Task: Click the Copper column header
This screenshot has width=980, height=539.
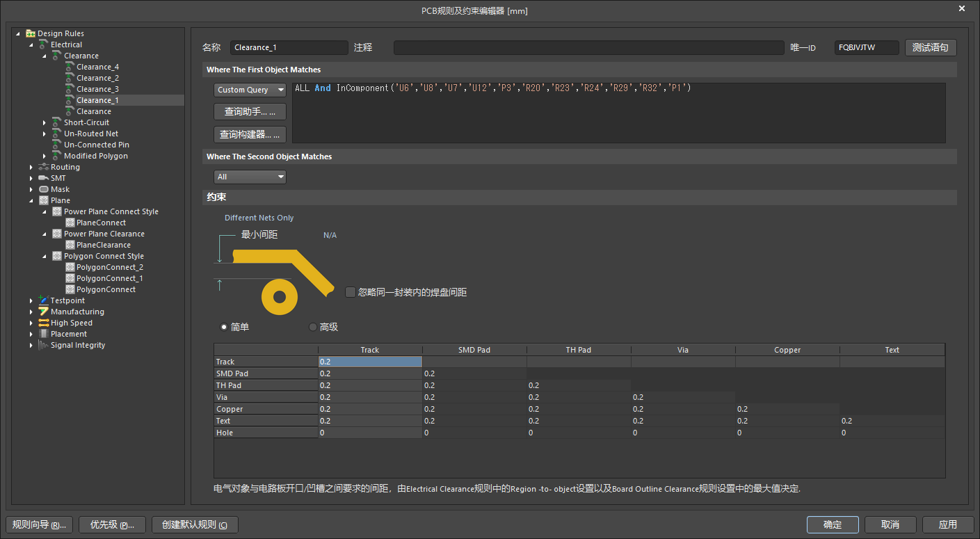Action: (x=787, y=350)
